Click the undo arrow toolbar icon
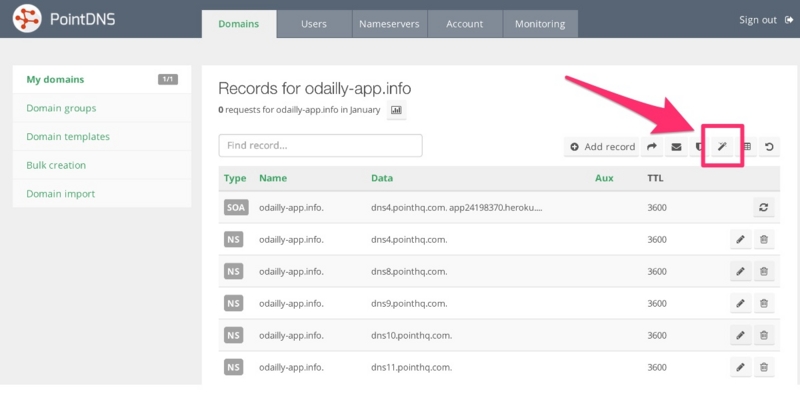The width and height of the screenshot is (800, 412). tap(769, 147)
